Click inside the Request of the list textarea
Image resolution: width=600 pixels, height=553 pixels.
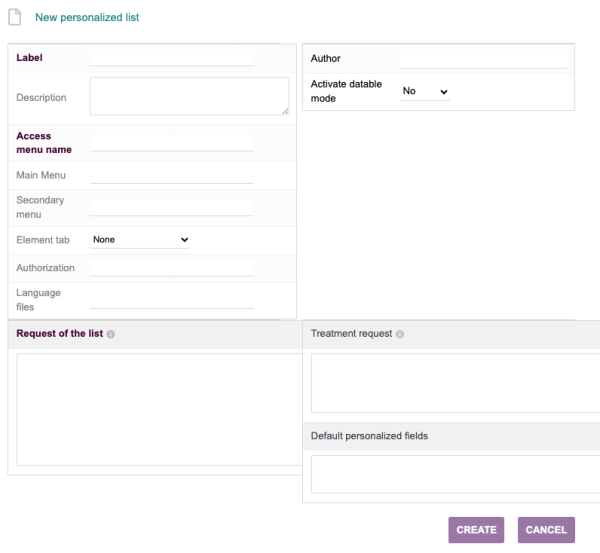click(160, 408)
